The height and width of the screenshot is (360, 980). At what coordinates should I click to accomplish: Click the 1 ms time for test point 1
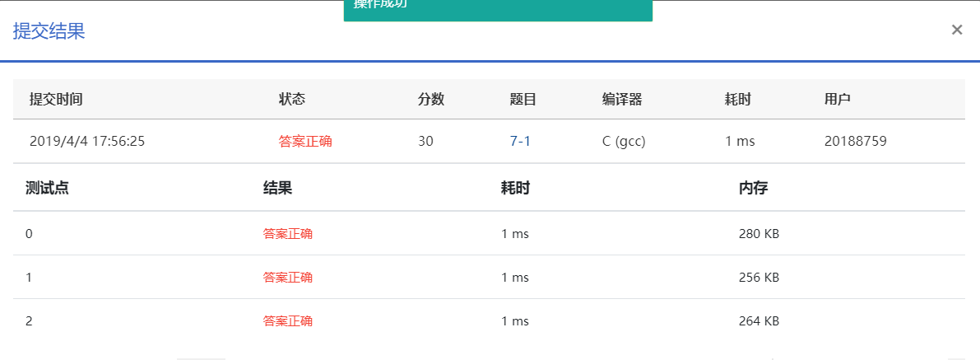point(515,278)
